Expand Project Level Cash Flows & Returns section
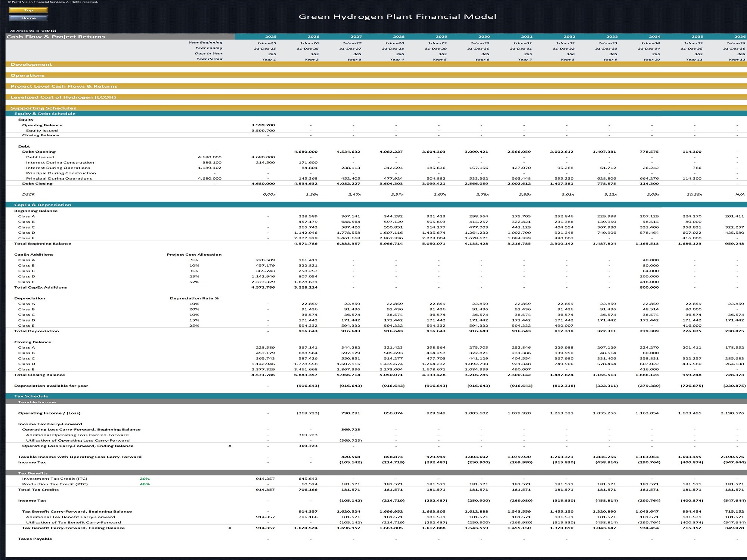Image resolution: width=747 pixels, height=560 pixels. click(376, 86)
